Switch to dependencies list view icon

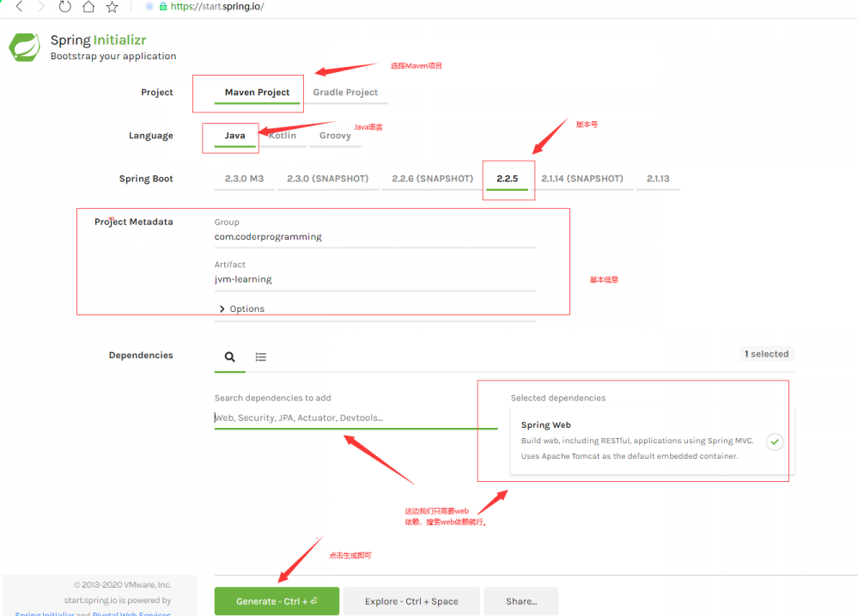[x=261, y=357]
